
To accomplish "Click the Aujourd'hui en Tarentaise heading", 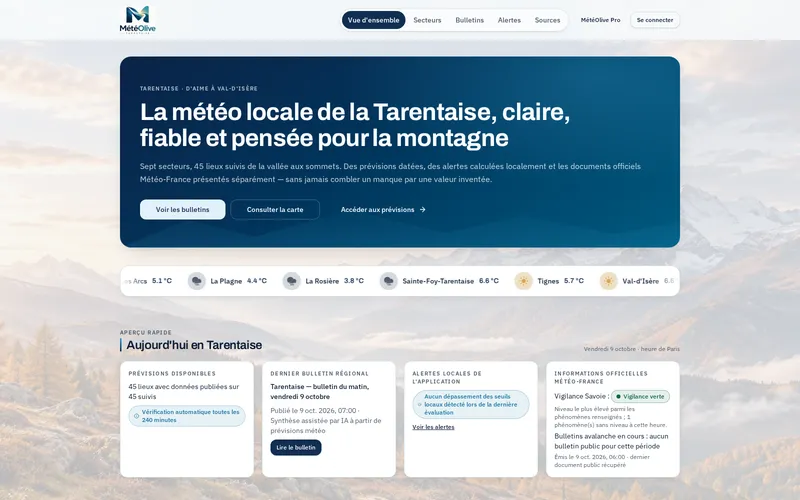I will [x=194, y=345].
